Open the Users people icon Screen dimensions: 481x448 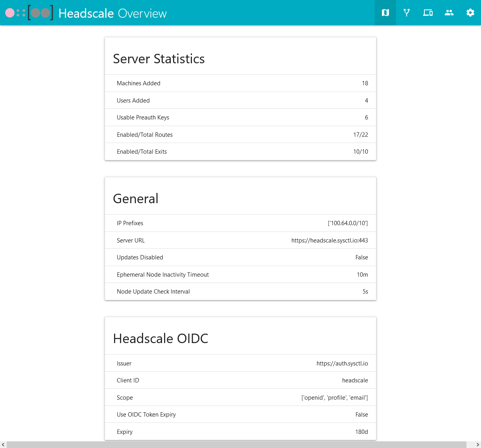(449, 13)
